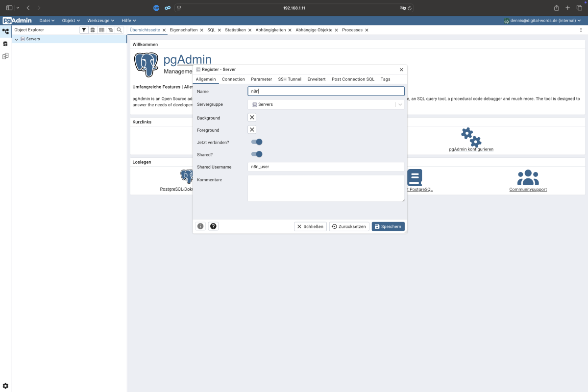This screenshot has width=588, height=392.
Task: Open the Schema Diff workspace sidebar icon
Action: point(6,56)
